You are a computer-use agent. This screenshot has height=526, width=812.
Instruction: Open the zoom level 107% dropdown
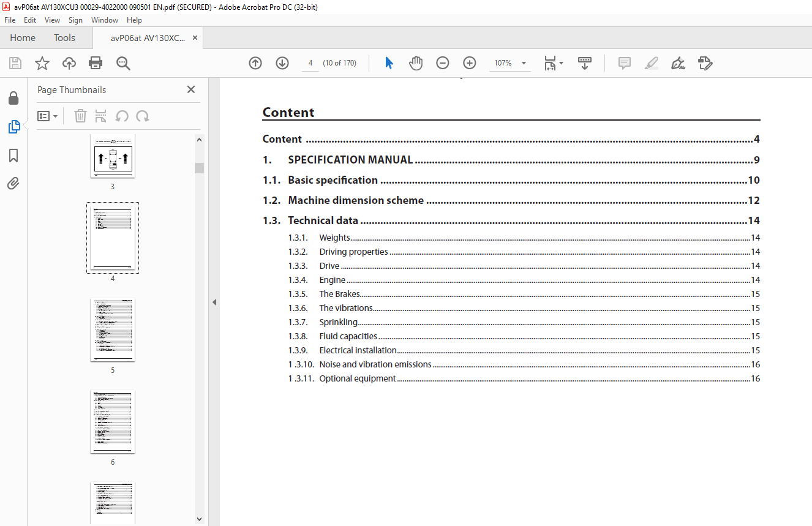pyautogui.click(x=511, y=63)
